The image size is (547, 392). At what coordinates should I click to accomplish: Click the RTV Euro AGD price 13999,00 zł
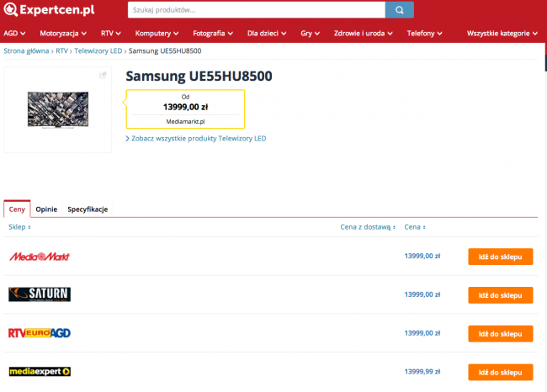pyautogui.click(x=422, y=333)
